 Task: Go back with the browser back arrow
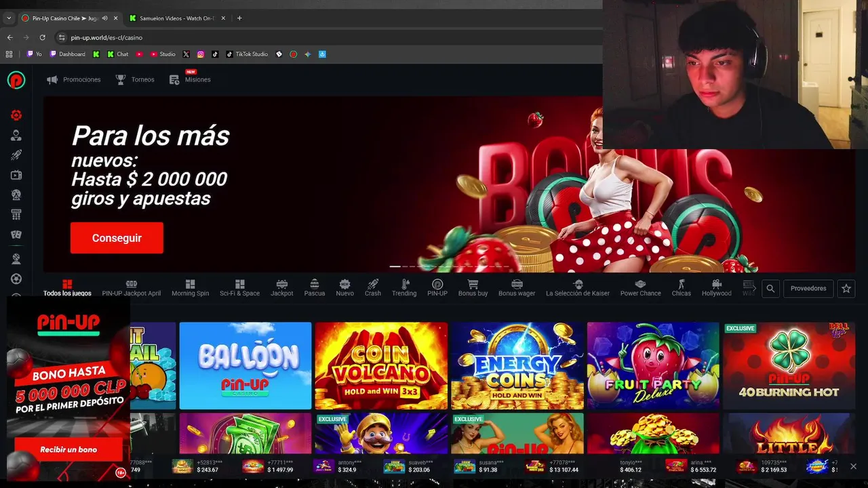point(9,37)
